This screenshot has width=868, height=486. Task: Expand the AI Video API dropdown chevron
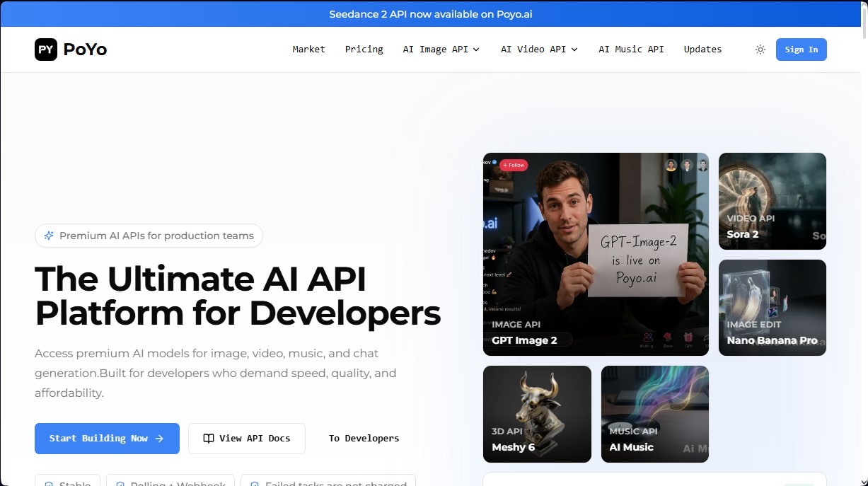(574, 50)
